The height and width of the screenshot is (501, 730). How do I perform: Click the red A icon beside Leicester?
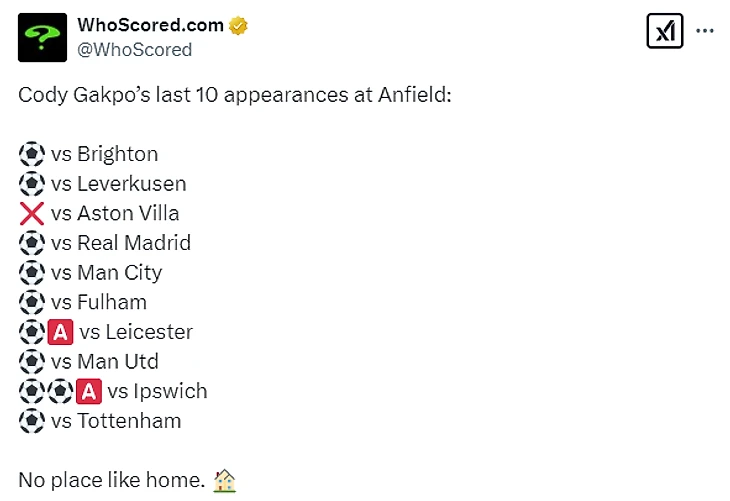(61, 332)
